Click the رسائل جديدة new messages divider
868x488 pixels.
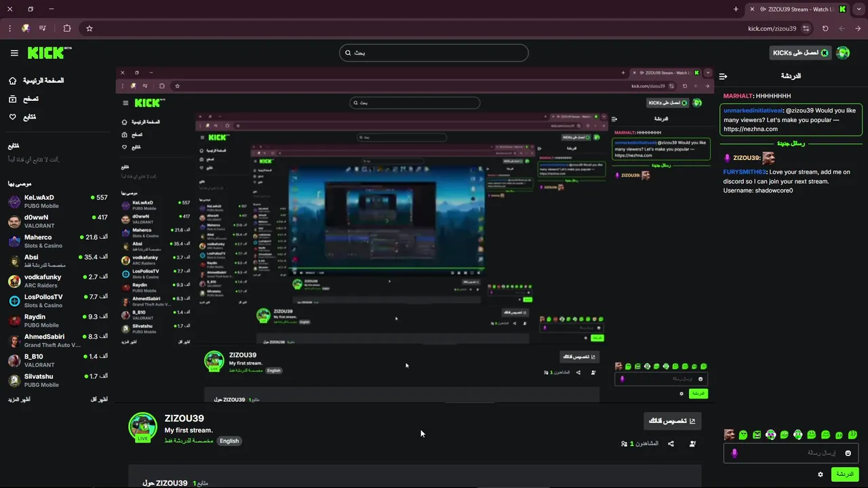[x=791, y=144]
